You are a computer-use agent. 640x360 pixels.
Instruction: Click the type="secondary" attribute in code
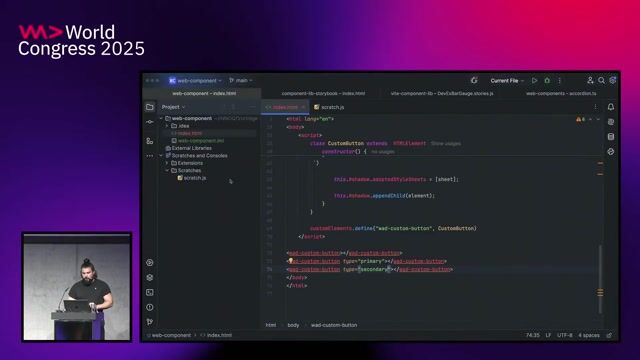pos(368,269)
